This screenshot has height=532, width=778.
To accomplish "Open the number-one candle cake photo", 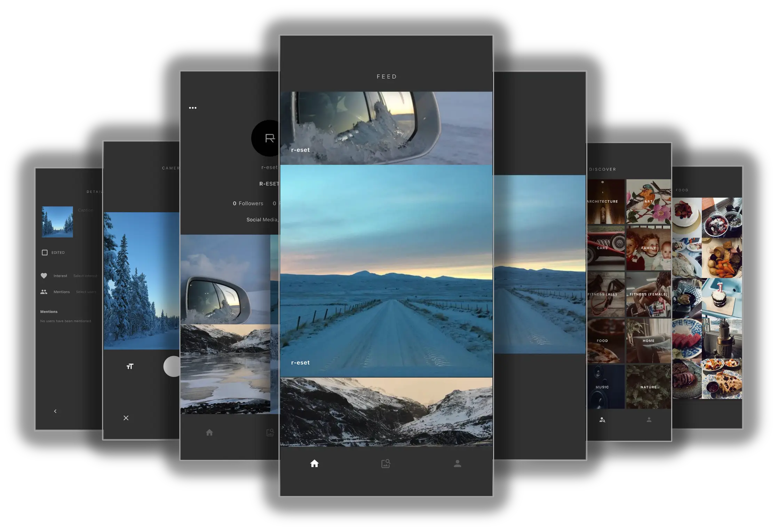I will click(722, 298).
